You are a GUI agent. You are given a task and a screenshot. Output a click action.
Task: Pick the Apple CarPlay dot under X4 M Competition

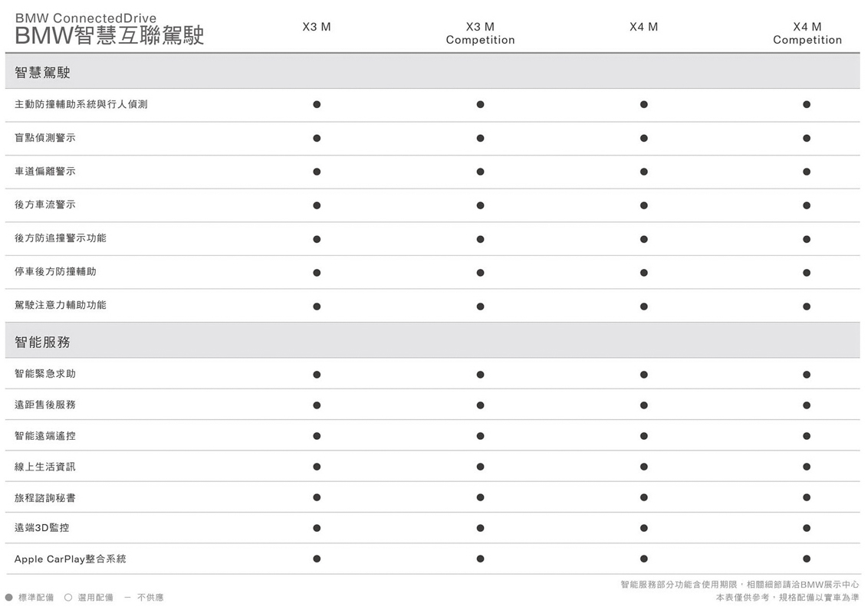807,559
